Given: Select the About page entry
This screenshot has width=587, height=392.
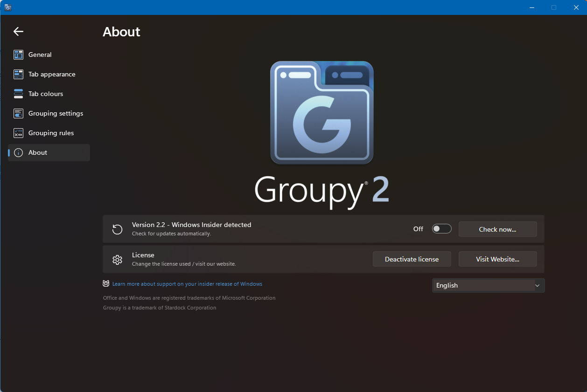Looking at the screenshot, I should pyautogui.click(x=49, y=152).
